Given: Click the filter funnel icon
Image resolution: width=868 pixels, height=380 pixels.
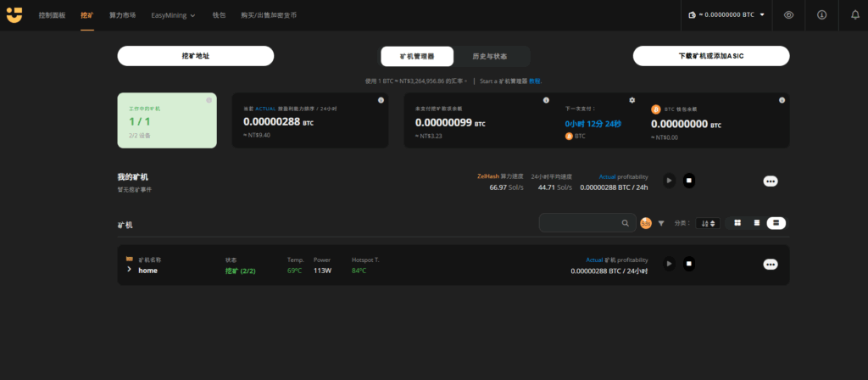Looking at the screenshot, I should point(661,223).
